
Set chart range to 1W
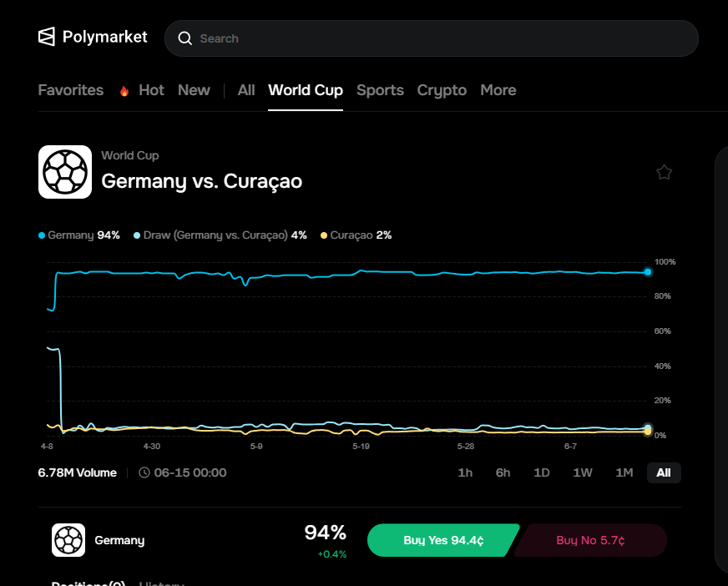[583, 472]
